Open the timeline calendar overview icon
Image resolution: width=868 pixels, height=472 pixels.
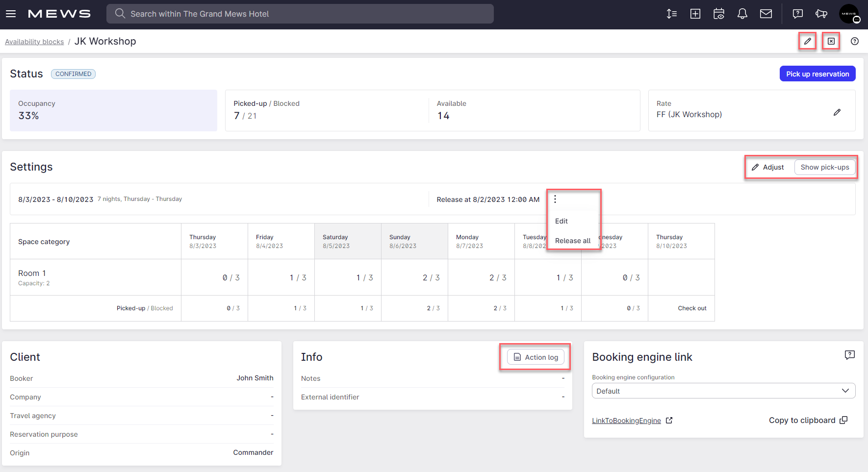[x=718, y=14]
